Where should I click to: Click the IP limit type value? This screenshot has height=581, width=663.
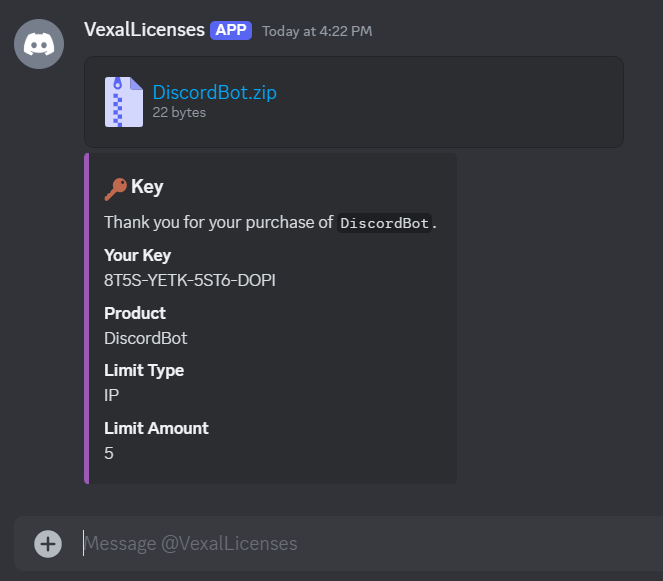point(112,395)
